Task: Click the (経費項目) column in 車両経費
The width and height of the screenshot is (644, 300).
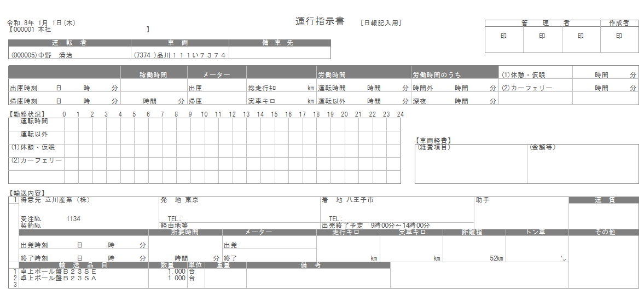Action: coord(471,163)
